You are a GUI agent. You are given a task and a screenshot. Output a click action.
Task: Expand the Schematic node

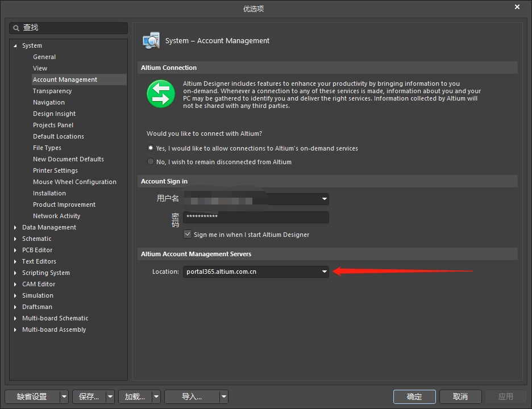tap(15, 239)
